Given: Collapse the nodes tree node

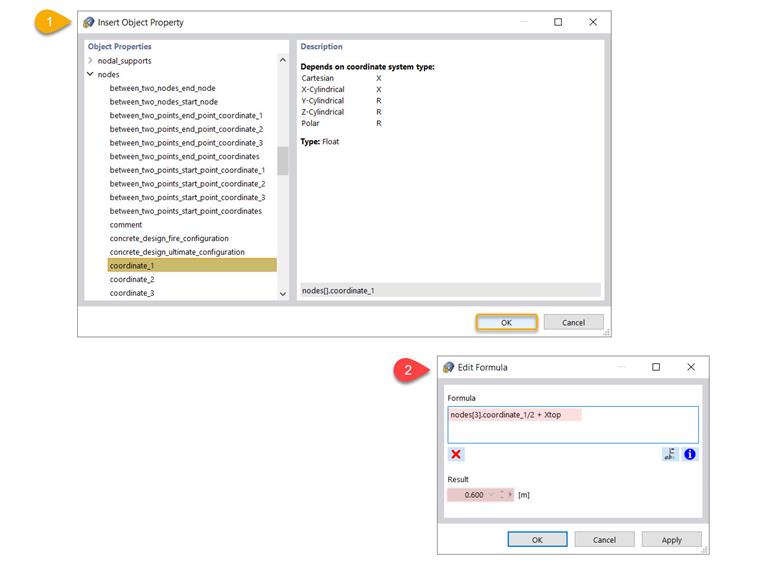Looking at the screenshot, I should coord(91,74).
